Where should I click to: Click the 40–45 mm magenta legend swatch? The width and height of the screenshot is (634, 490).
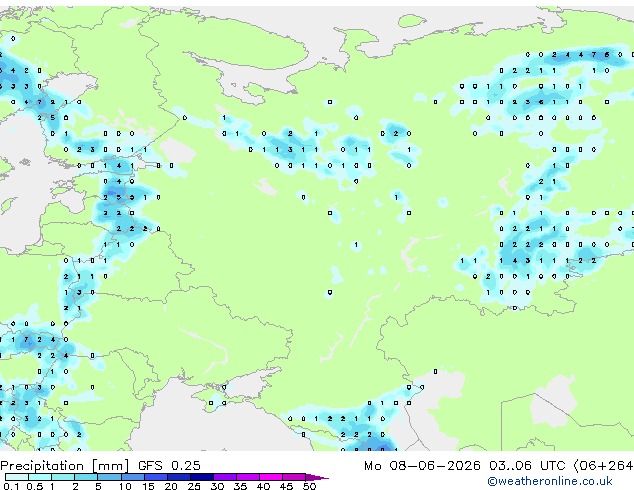271,477
